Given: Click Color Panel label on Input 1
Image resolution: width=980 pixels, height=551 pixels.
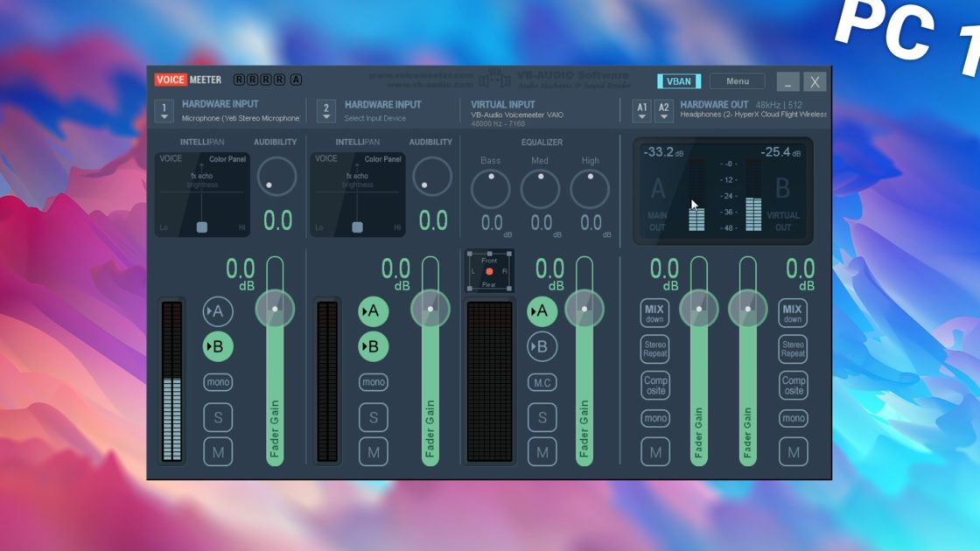Looking at the screenshot, I should click(x=227, y=159).
